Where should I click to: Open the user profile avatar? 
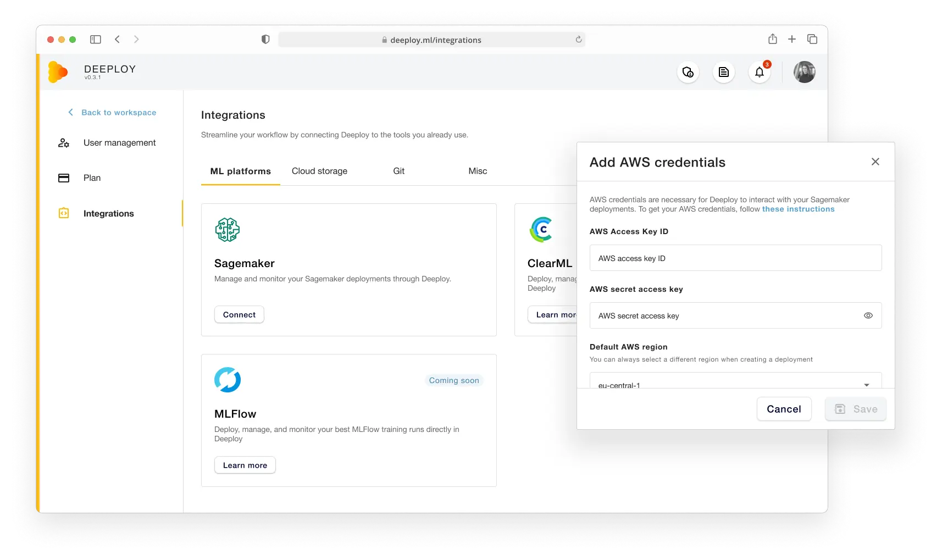(805, 72)
